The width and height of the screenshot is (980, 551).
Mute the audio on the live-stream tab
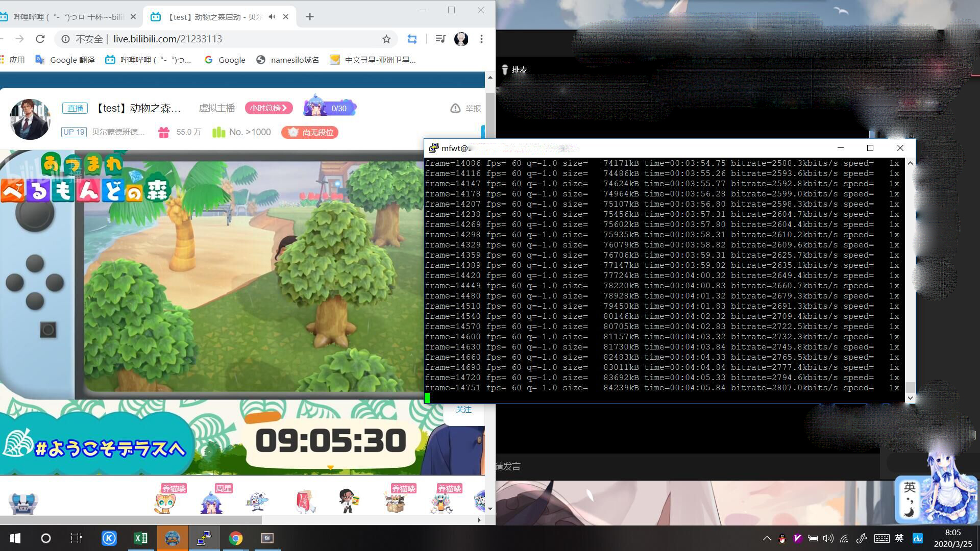tap(272, 17)
